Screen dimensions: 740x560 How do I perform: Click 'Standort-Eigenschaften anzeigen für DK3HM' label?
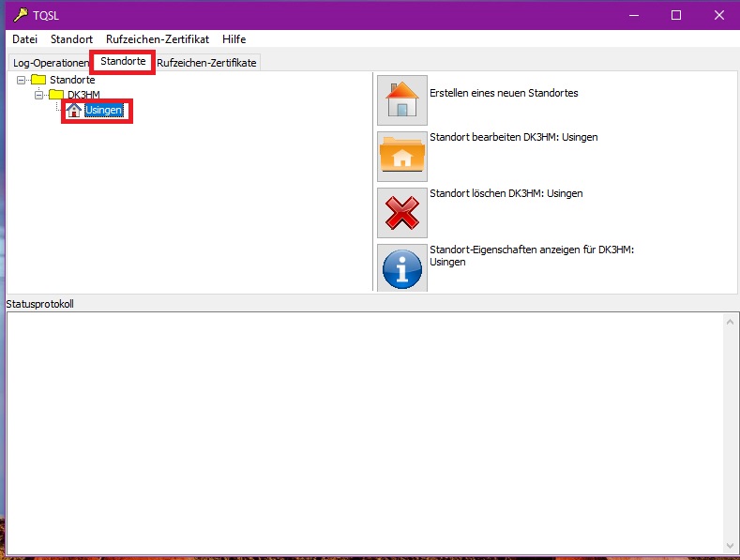(532, 255)
